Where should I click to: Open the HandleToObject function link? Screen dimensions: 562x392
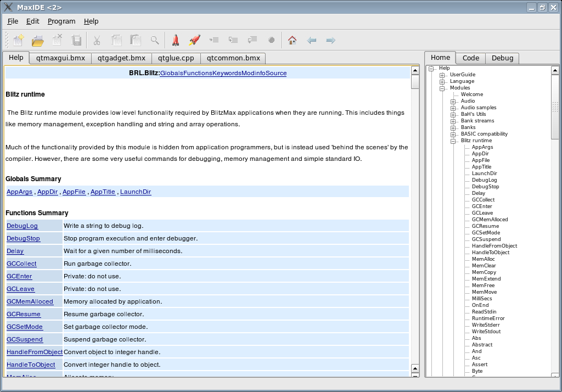pos(31,365)
